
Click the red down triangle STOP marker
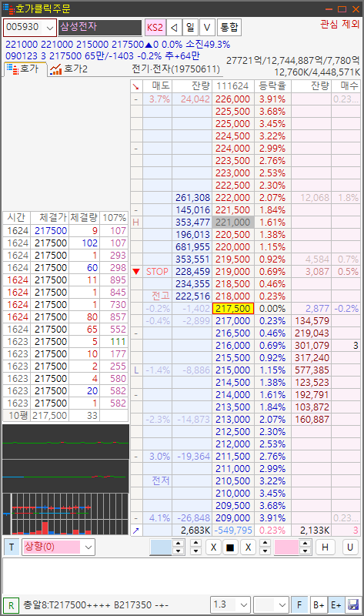pyautogui.click(x=136, y=272)
